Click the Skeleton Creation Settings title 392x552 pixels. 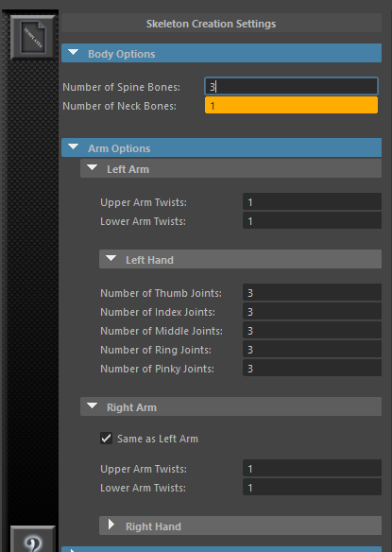coord(212,24)
